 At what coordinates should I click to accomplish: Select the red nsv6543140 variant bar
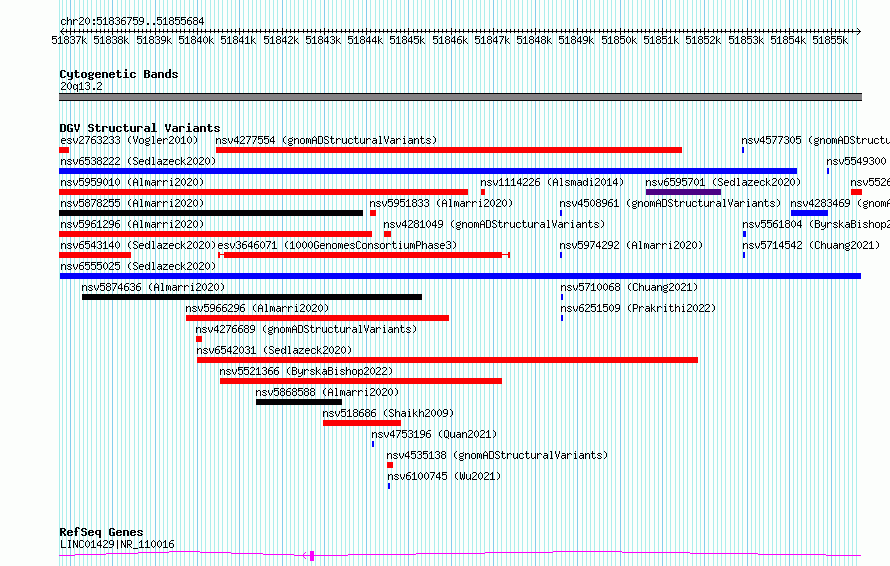tap(95, 255)
